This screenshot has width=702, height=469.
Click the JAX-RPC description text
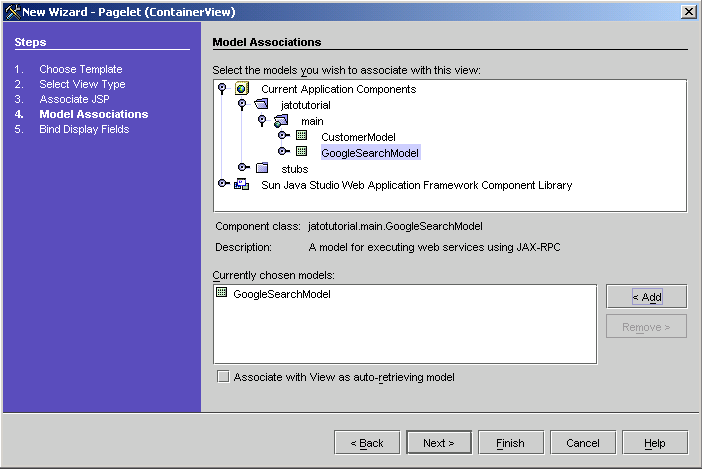(x=434, y=247)
